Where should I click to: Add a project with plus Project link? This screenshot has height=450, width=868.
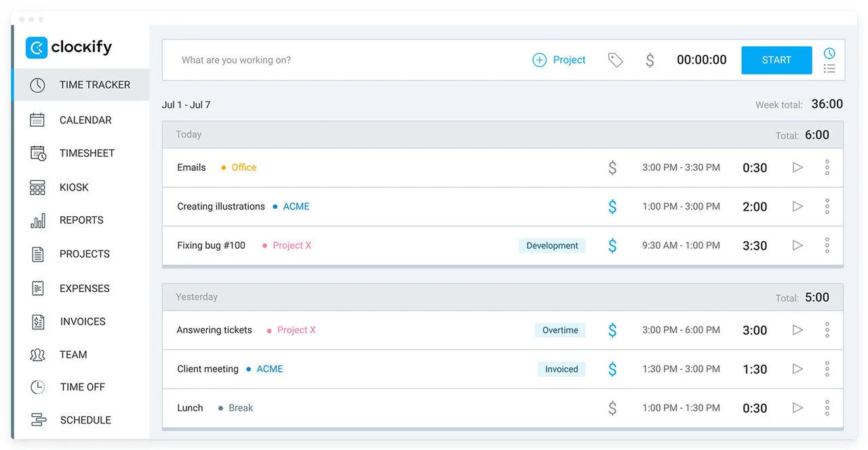pos(559,60)
